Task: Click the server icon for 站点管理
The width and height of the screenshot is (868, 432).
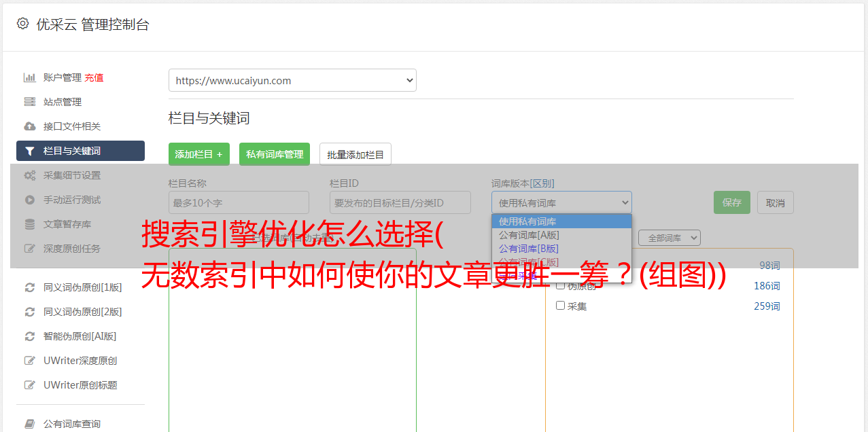Action: point(29,102)
